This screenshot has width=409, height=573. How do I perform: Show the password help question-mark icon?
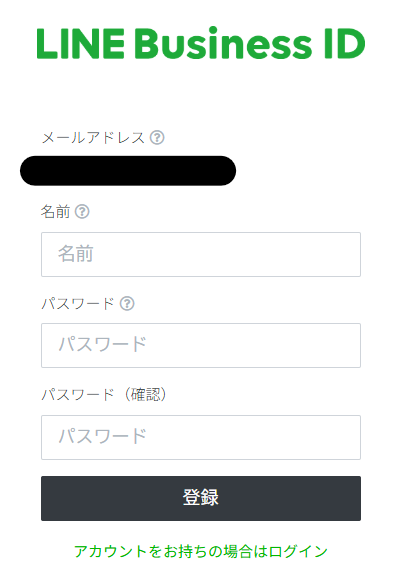(127, 304)
